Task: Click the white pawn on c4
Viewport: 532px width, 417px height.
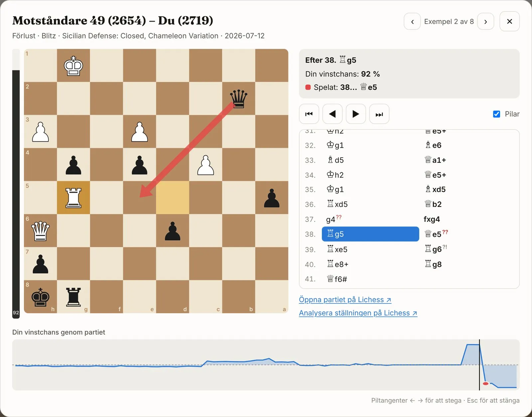Action: point(206,165)
